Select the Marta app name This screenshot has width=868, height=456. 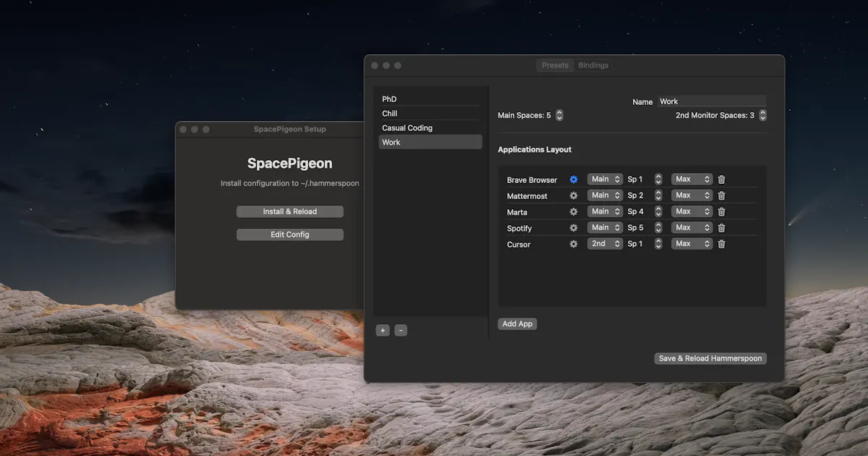coord(517,212)
